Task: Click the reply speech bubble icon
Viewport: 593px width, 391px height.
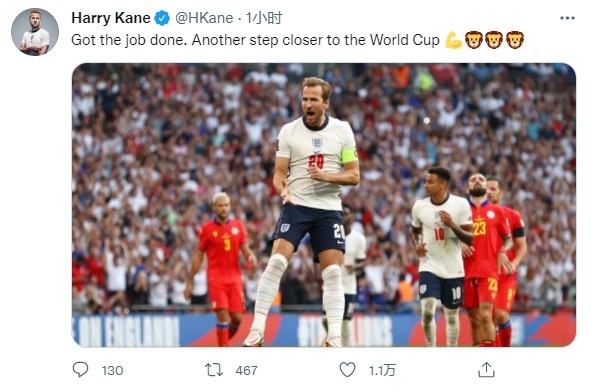Action: pos(80,369)
